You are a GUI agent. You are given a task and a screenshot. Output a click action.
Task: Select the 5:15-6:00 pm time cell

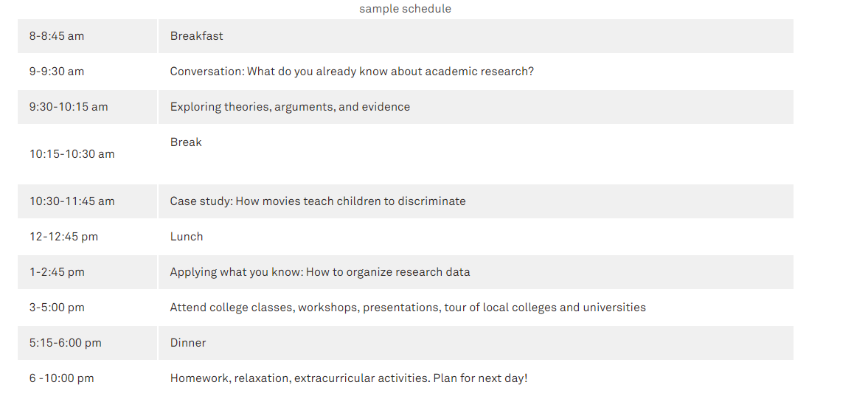pos(66,343)
